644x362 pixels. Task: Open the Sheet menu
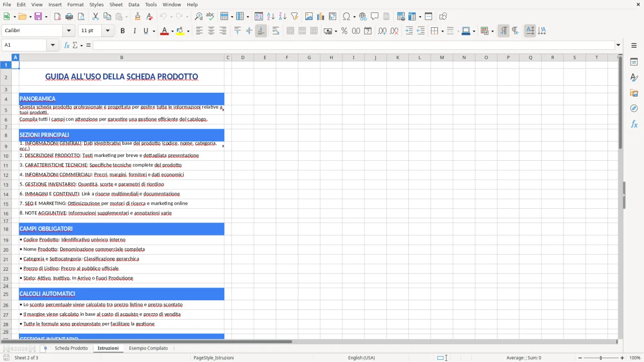(116, 4)
